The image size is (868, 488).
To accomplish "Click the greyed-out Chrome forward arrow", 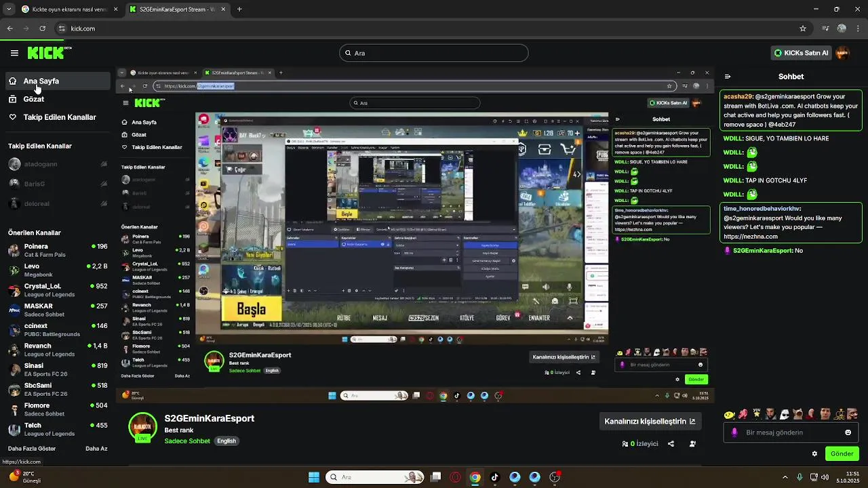I will coord(26,28).
